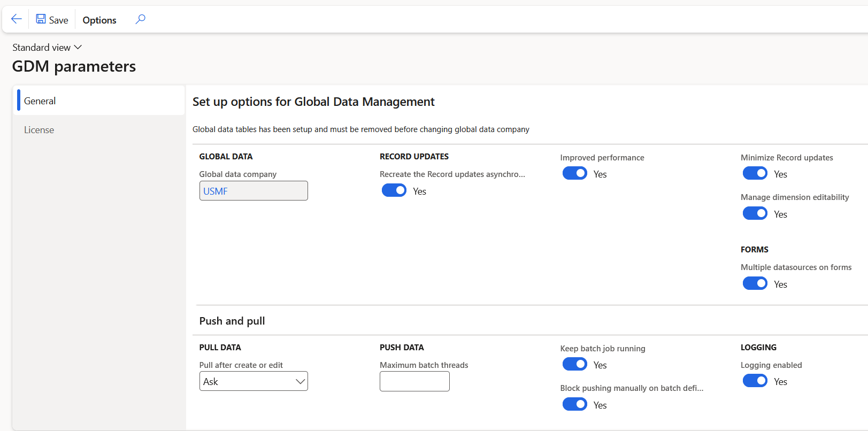Toggle Block pushing manually on batch switch
The height and width of the screenshot is (431, 868).
click(x=574, y=404)
